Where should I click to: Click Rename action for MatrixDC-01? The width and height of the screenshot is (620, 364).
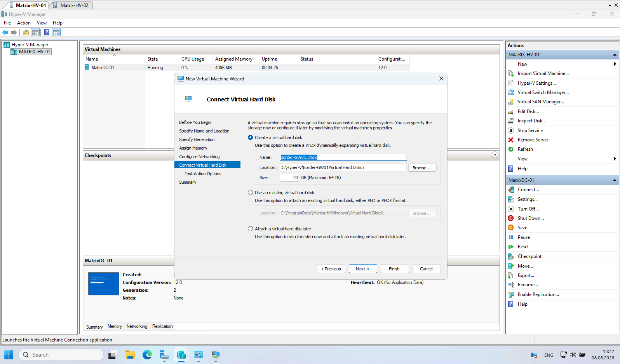pyautogui.click(x=528, y=285)
